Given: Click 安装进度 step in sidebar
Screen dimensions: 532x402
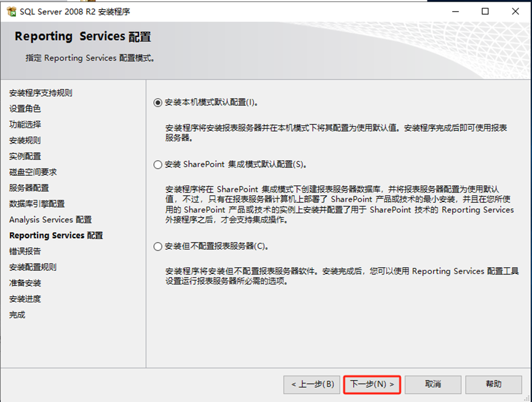Looking at the screenshot, I should [25, 299].
